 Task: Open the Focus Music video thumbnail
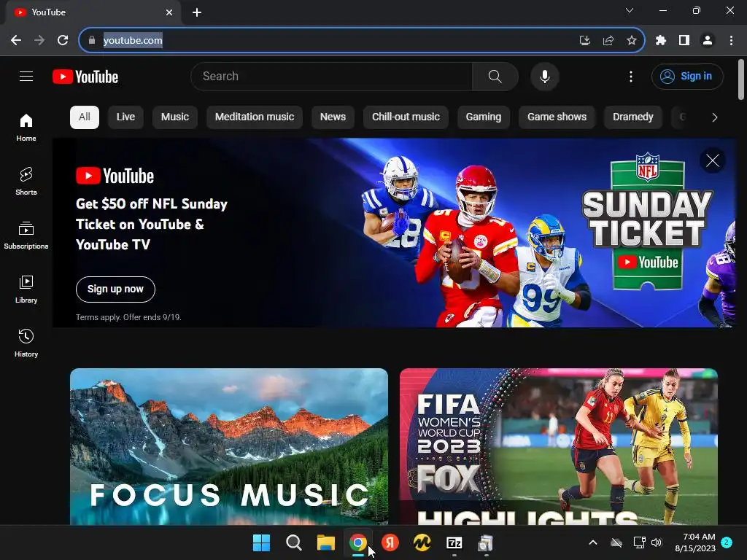coord(229,446)
